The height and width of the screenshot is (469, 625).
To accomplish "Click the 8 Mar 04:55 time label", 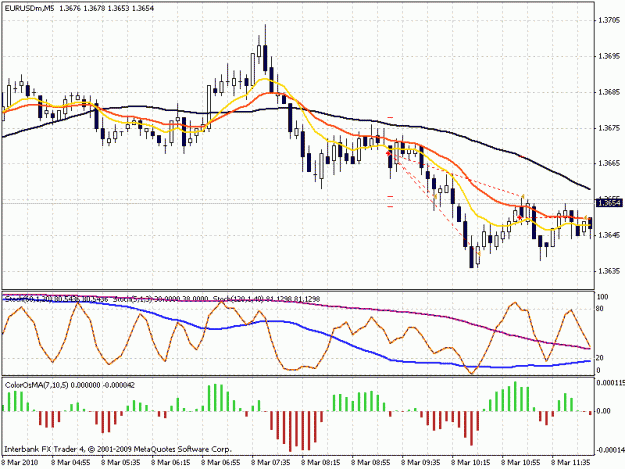I will 71,462.
